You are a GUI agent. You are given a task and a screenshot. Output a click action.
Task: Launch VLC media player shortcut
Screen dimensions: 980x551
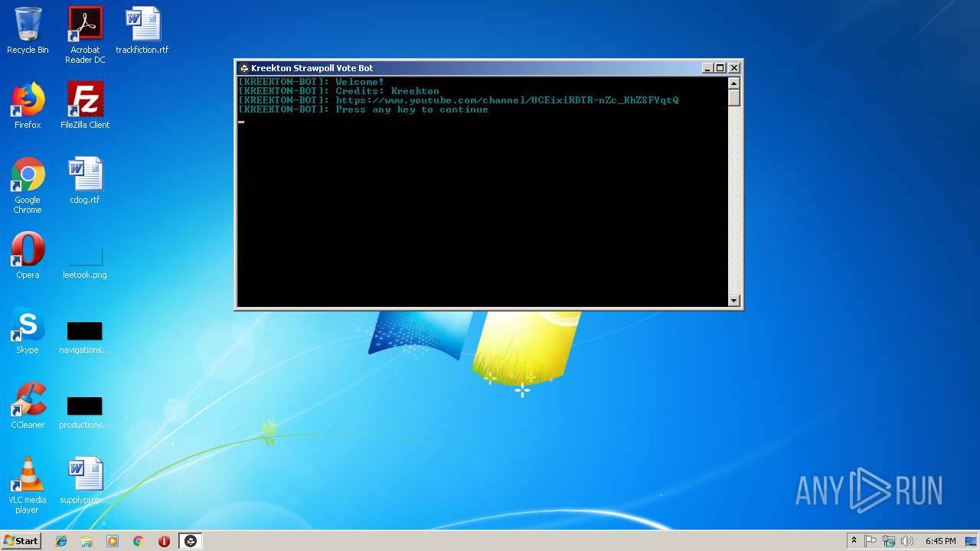coord(28,485)
